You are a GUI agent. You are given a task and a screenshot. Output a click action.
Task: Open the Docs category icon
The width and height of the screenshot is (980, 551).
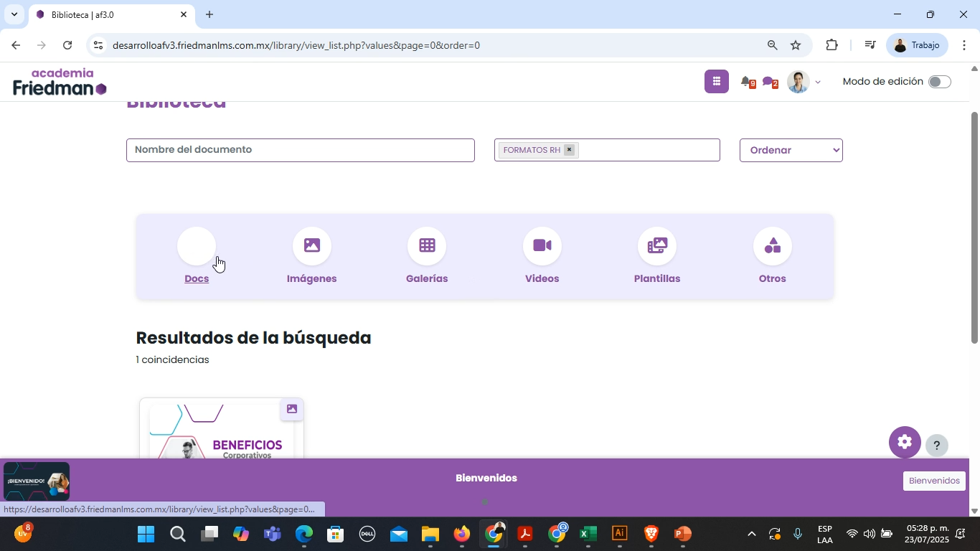click(197, 246)
